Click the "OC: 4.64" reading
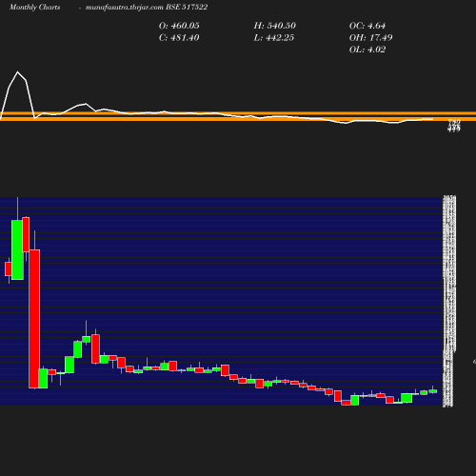476x476 pixels. point(367,26)
